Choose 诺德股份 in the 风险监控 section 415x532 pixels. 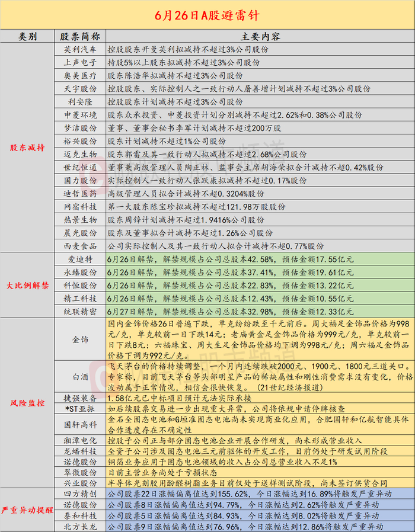click(80, 462)
